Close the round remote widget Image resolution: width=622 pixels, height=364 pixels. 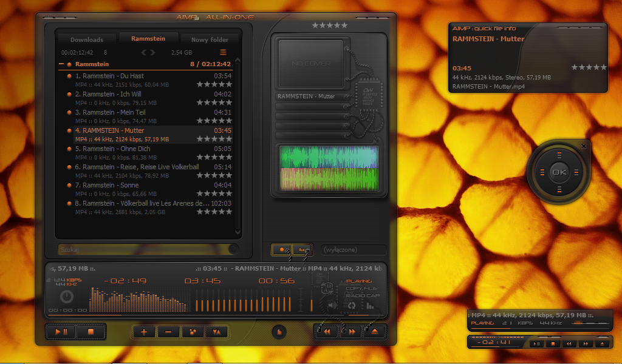(584, 146)
